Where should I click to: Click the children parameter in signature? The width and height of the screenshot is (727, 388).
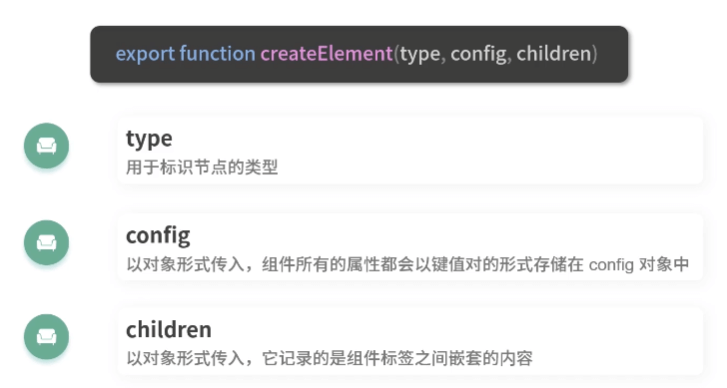554,54
